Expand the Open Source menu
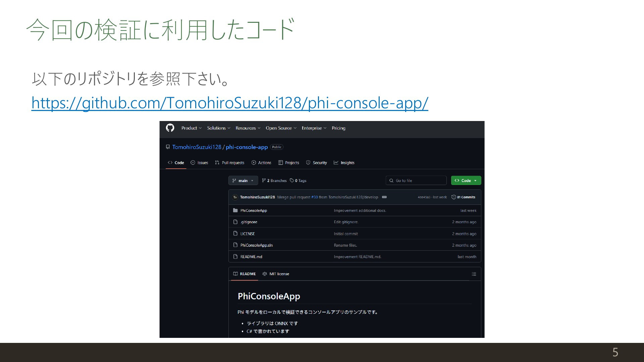The height and width of the screenshot is (362, 644). click(x=281, y=128)
